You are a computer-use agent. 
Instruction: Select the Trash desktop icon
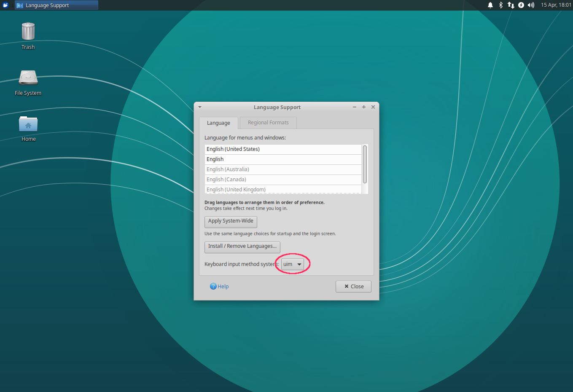tap(28, 36)
